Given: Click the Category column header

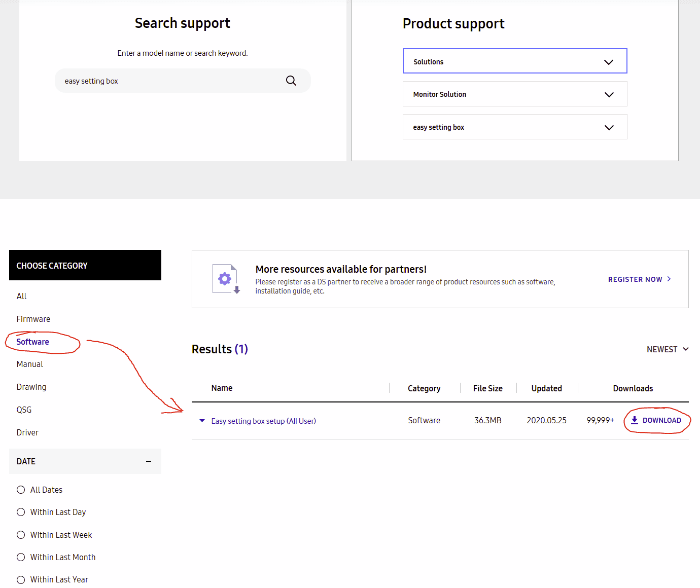Looking at the screenshot, I should coord(424,388).
